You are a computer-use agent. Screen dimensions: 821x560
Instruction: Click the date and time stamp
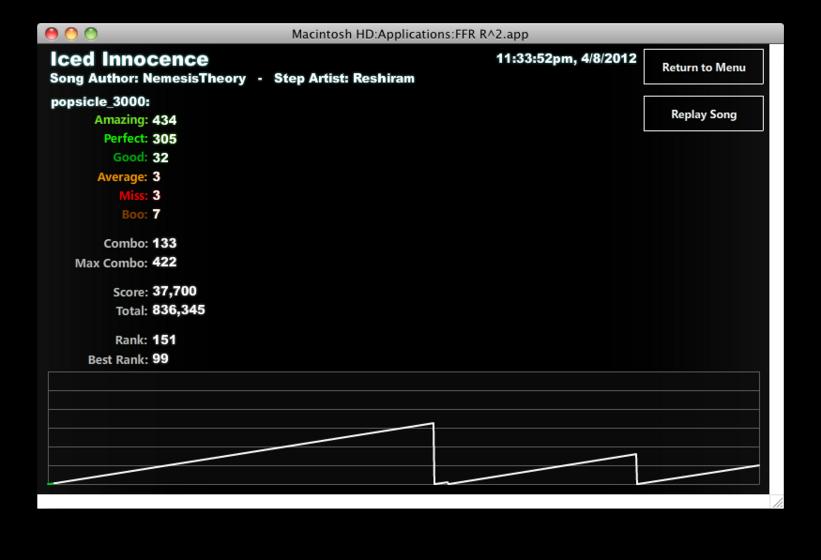(566, 59)
